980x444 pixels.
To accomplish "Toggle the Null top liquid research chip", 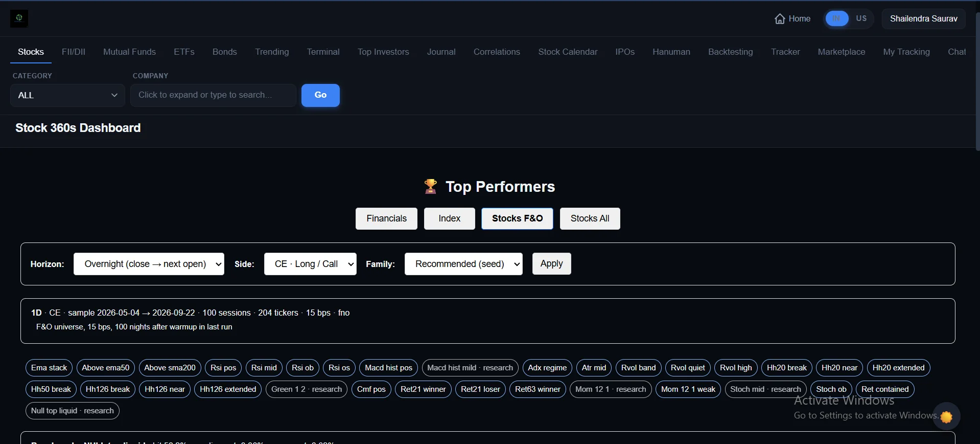I will (72, 411).
